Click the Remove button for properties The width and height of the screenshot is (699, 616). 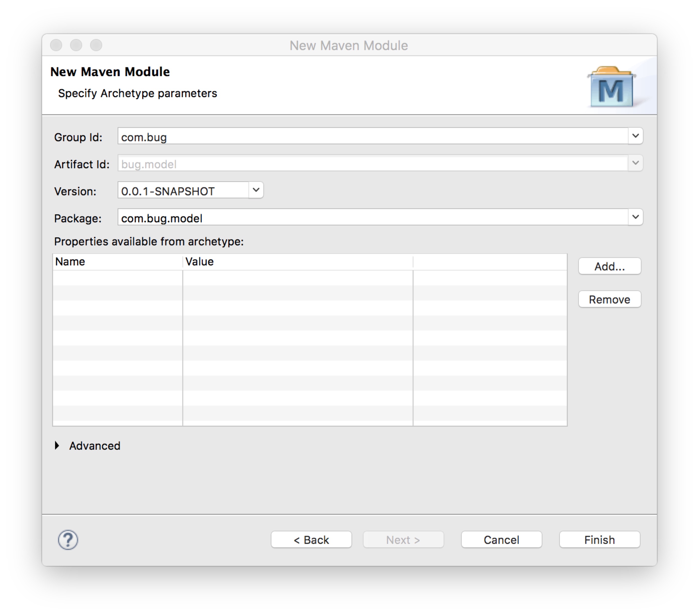610,299
